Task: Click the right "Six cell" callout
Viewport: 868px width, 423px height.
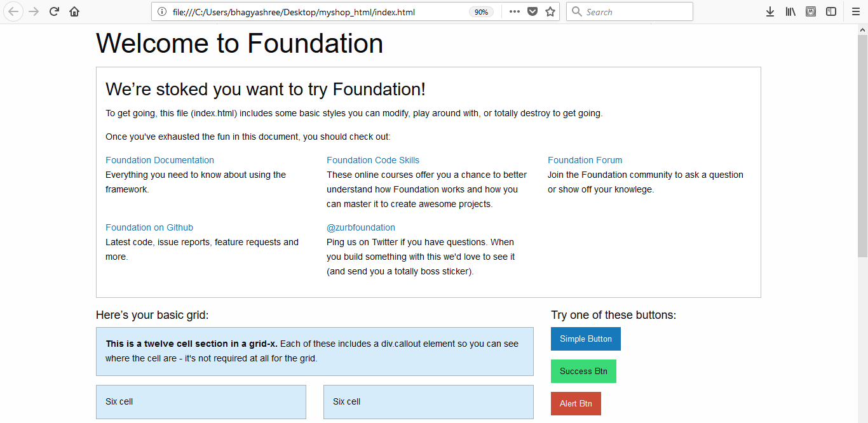Action: tap(428, 402)
